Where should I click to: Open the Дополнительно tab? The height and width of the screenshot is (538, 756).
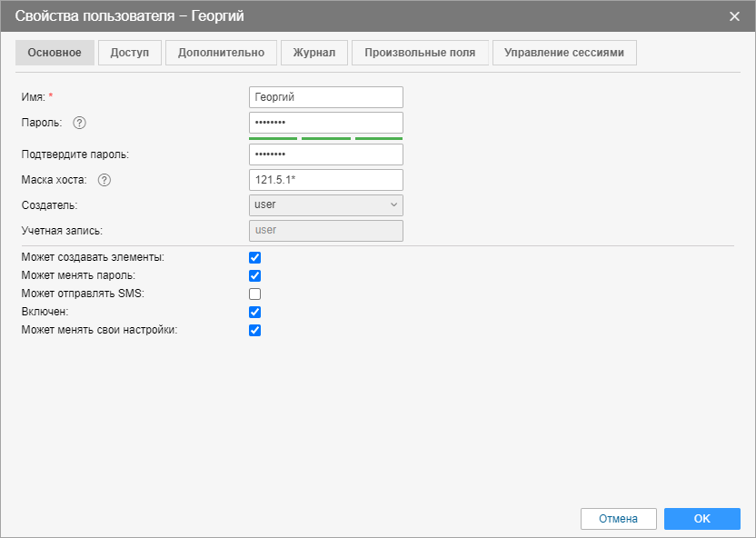point(221,53)
